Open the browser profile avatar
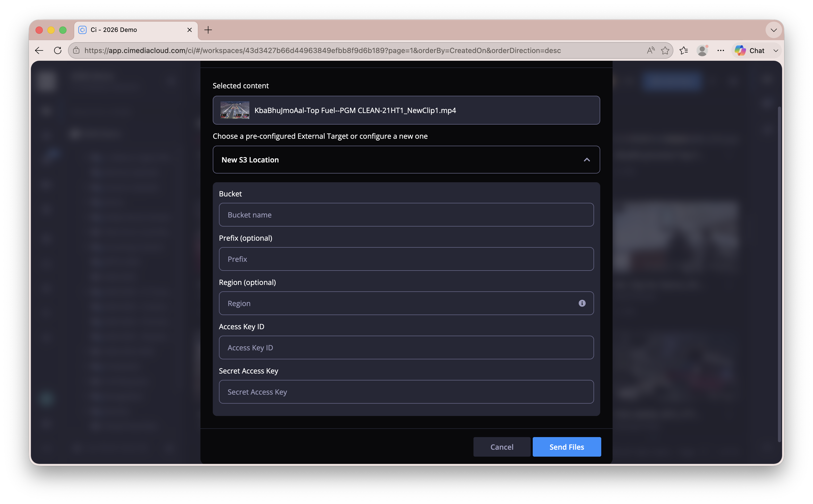This screenshot has width=813, height=504. pyautogui.click(x=702, y=50)
